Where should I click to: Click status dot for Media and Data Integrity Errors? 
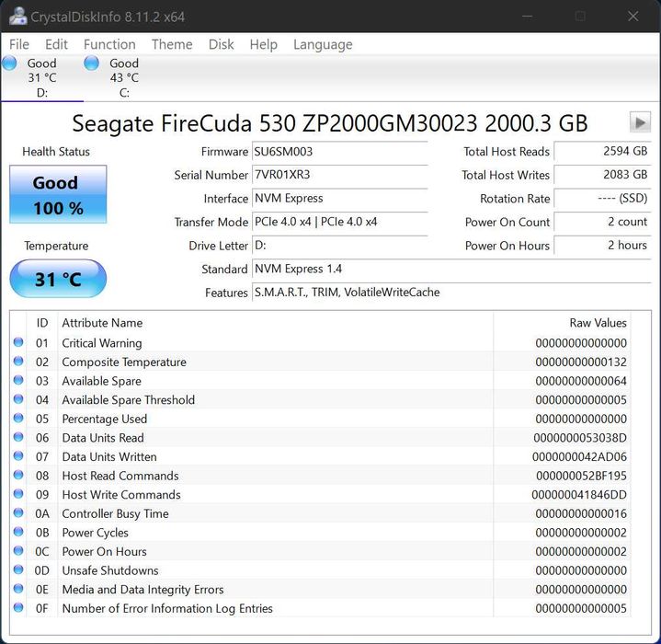tap(18, 588)
